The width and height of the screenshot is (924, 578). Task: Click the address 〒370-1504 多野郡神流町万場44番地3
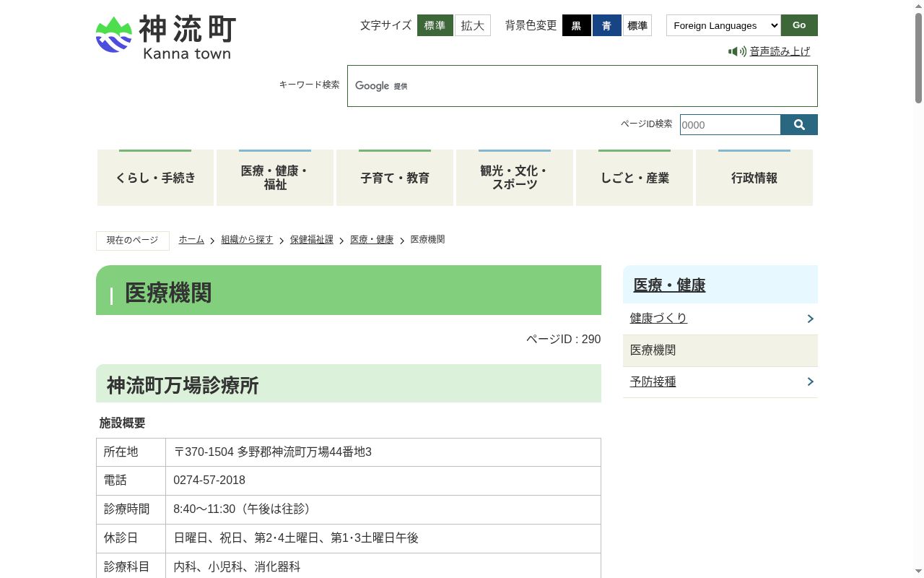point(273,452)
